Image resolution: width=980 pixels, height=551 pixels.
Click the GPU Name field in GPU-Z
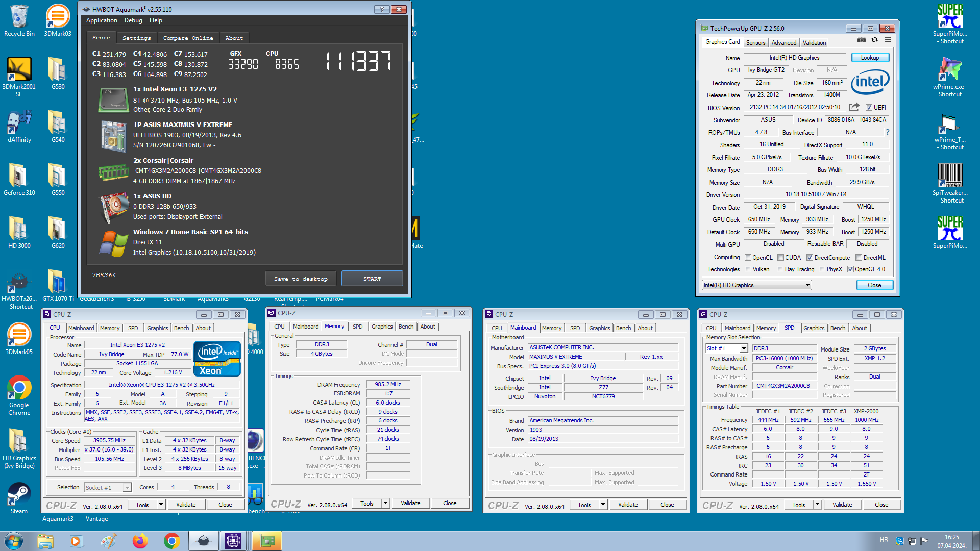(794, 58)
